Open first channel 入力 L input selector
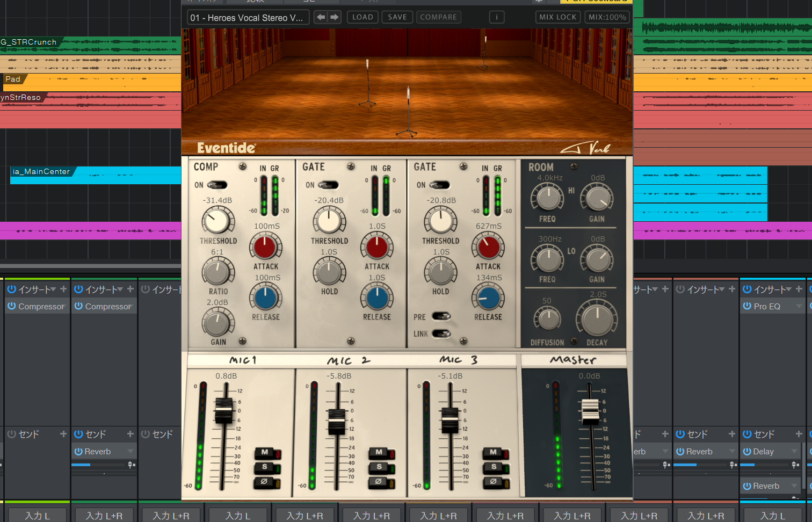812x522 pixels. pos(37,516)
